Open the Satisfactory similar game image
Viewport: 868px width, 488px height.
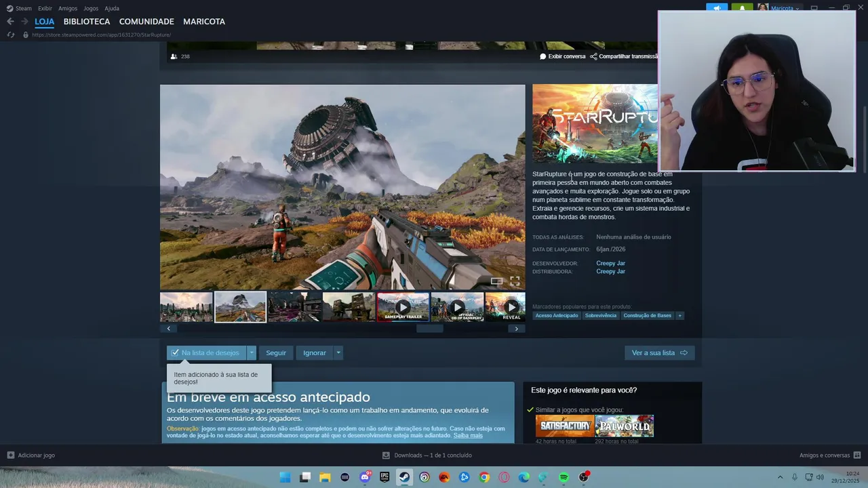coord(565,426)
